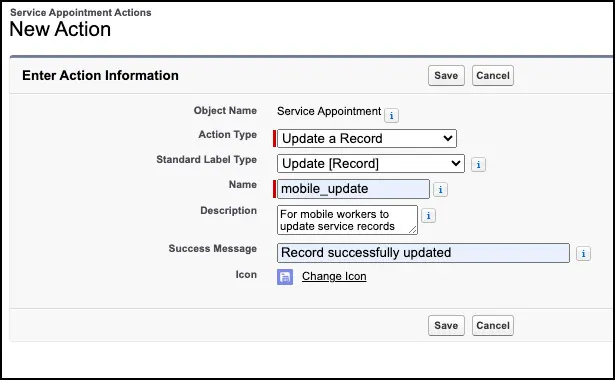Click the Object Name field label

click(225, 111)
